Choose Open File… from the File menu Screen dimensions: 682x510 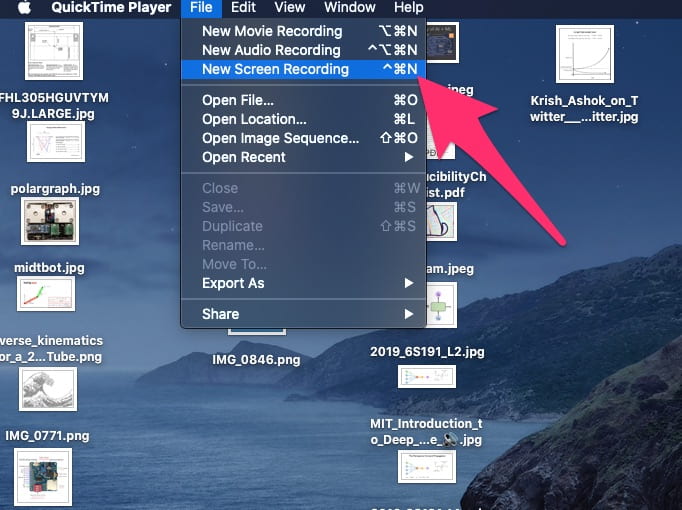pyautogui.click(x=303, y=100)
